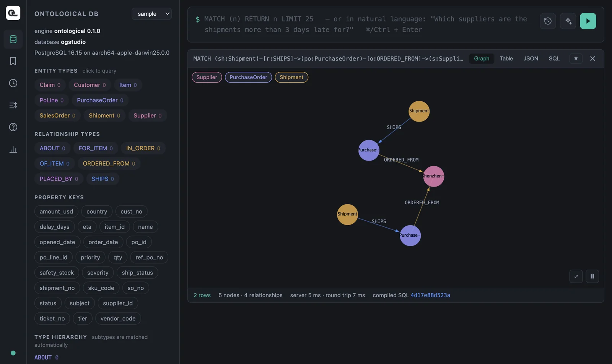
Task: Toggle the Shipment legend chip
Action: coord(291,77)
